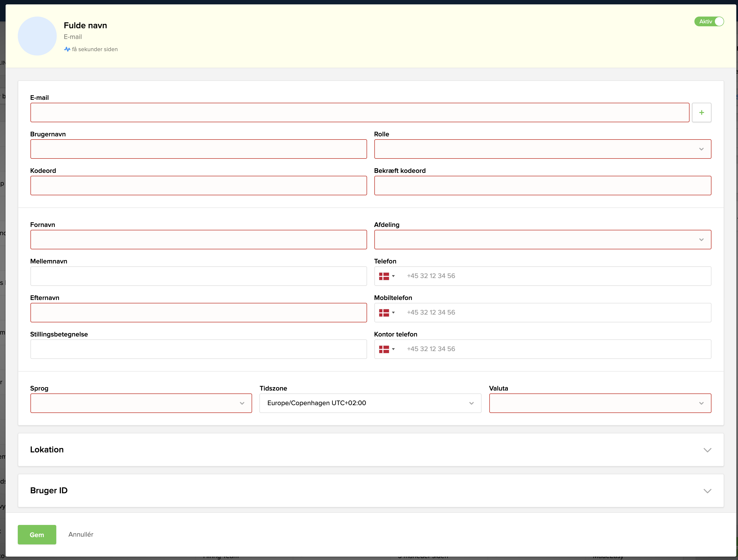Click the Danish flag in Mobiltelefon field
The width and height of the screenshot is (738, 560).
[384, 313]
